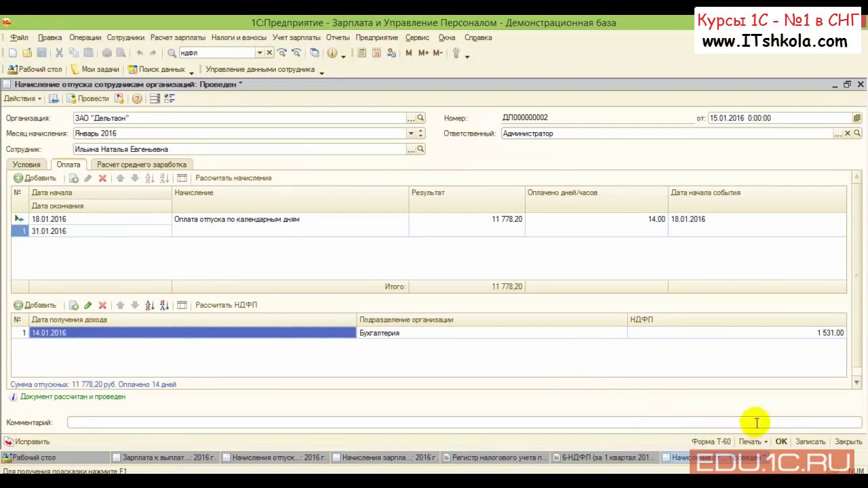Open the Отчеты menu
Image resolution: width=868 pixels, height=488 pixels.
(338, 38)
